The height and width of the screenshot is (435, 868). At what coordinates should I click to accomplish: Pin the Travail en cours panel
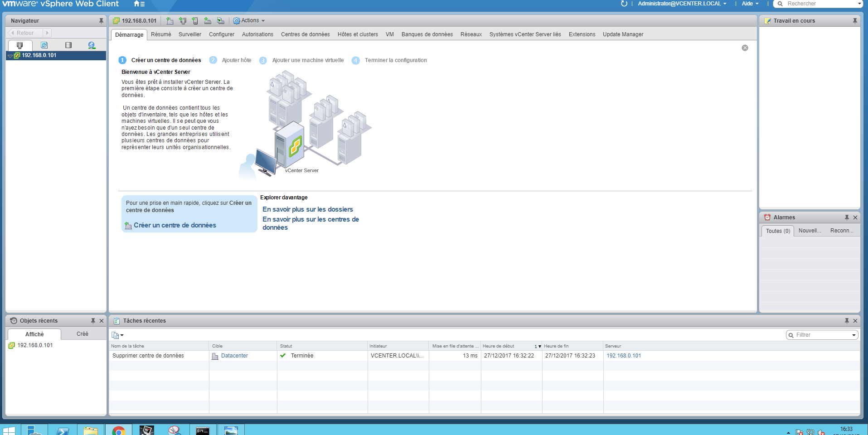[x=855, y=21]
